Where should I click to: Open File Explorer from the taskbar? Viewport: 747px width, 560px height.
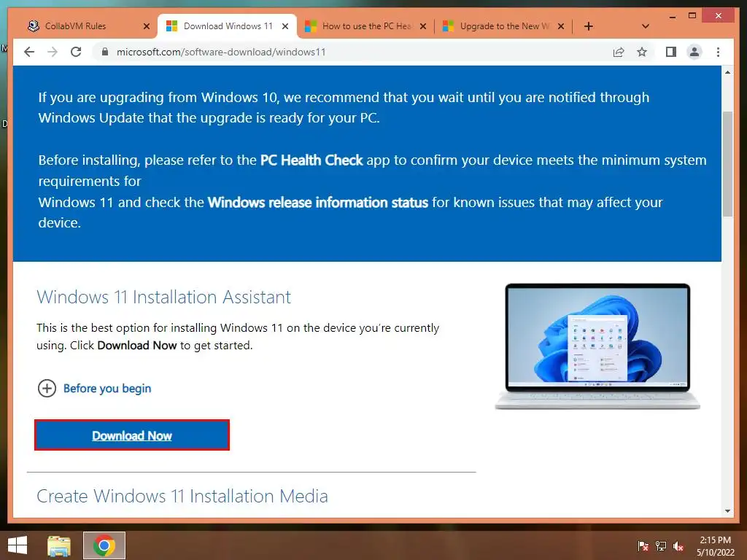tap(59, 545)
